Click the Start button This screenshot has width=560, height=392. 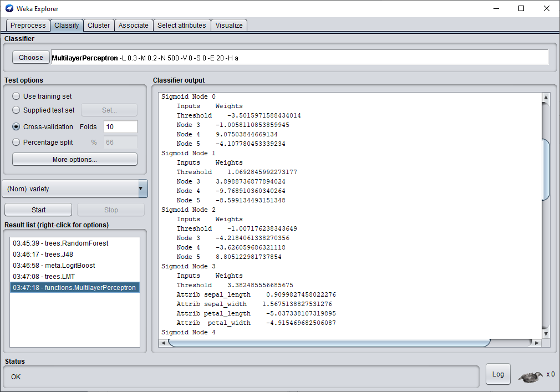click(x=38, y=210)
